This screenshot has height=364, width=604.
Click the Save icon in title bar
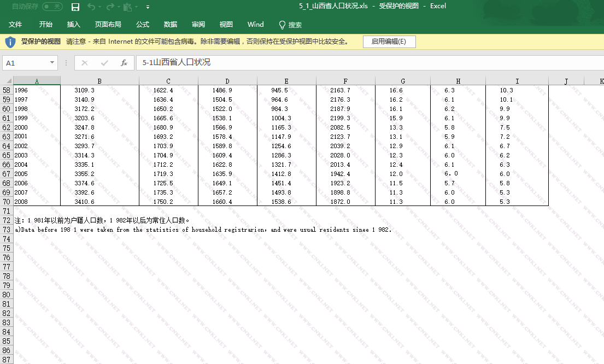pos(75,7)
